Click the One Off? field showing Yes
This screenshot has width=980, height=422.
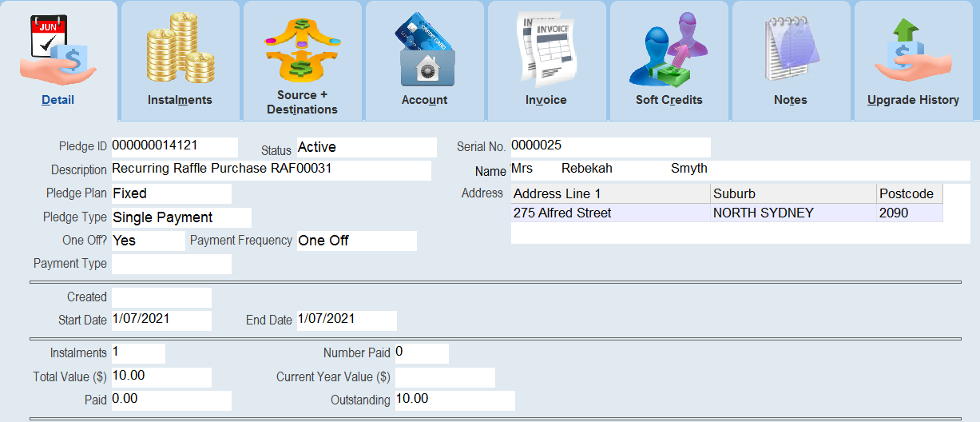click(148, 241)
